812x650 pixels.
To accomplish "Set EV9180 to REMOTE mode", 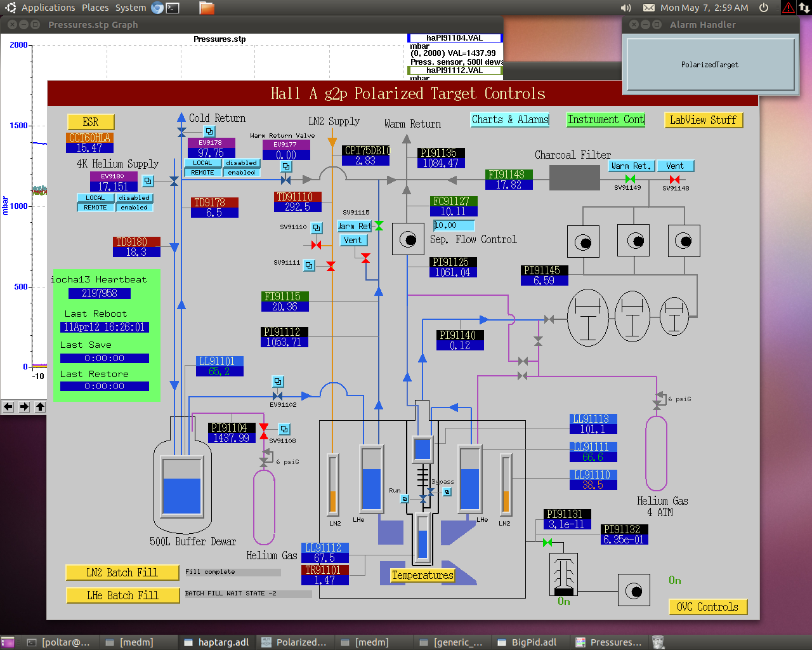I will point(95,208).
